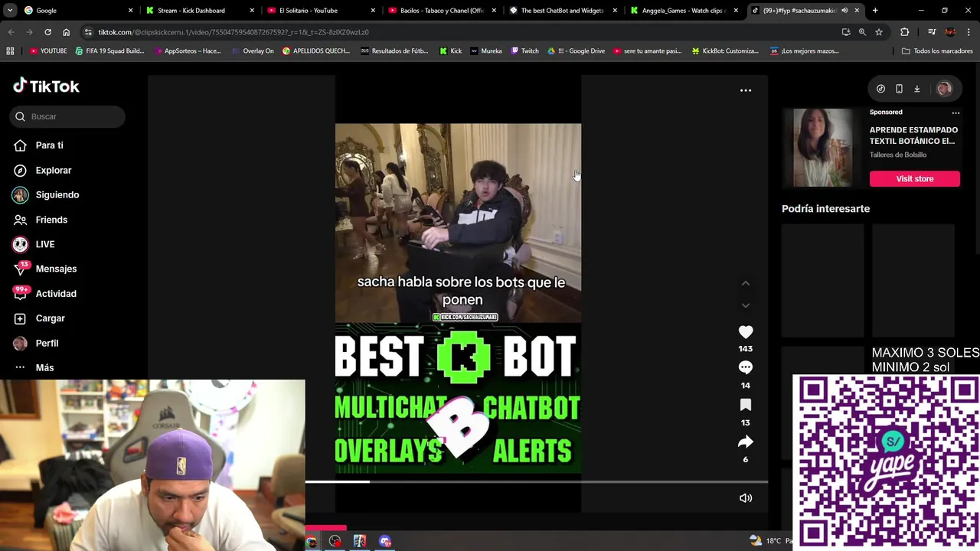Expand the Más menu
Screen dimensions: 980x551
[x=34, y=367]
